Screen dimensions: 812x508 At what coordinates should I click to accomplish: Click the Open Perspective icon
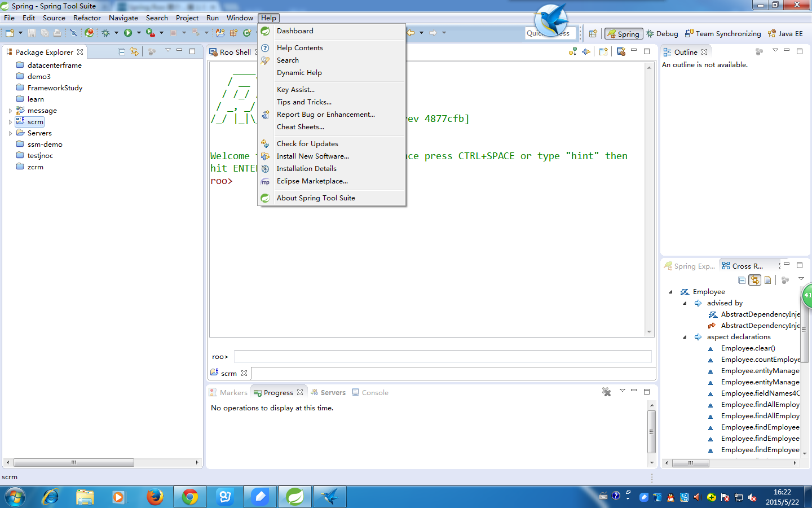[593, 33]
